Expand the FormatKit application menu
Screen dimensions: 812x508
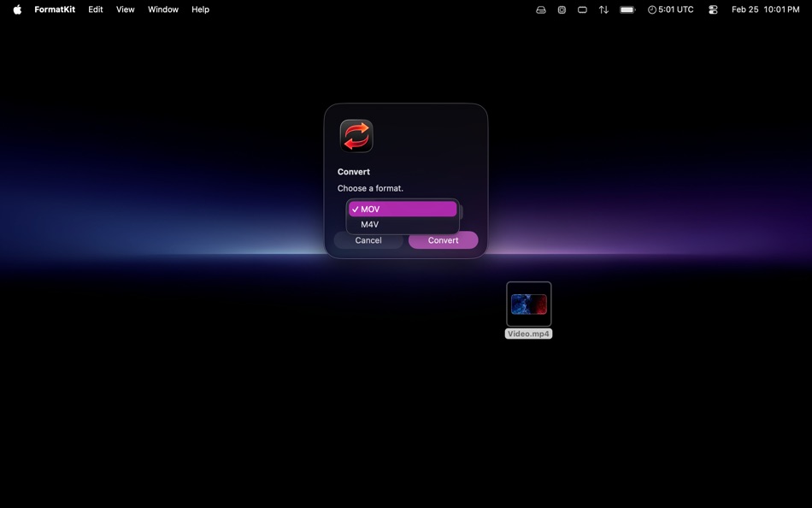click(x=55, y=9)
